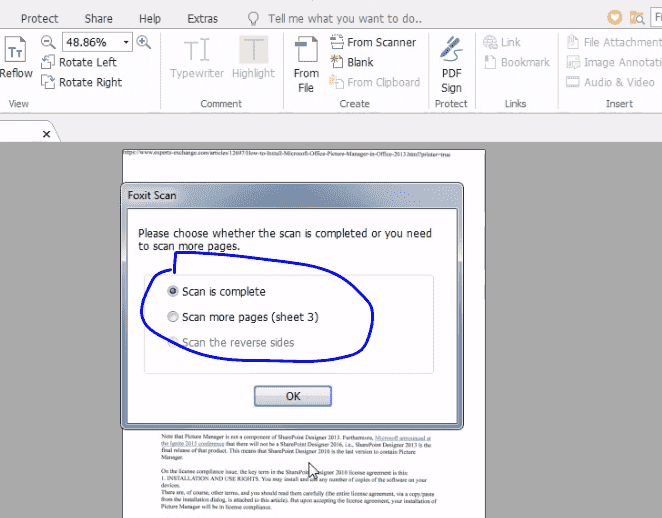
Task: Select Scan more pages (sheet 3)
Action: tap(243, 317)
